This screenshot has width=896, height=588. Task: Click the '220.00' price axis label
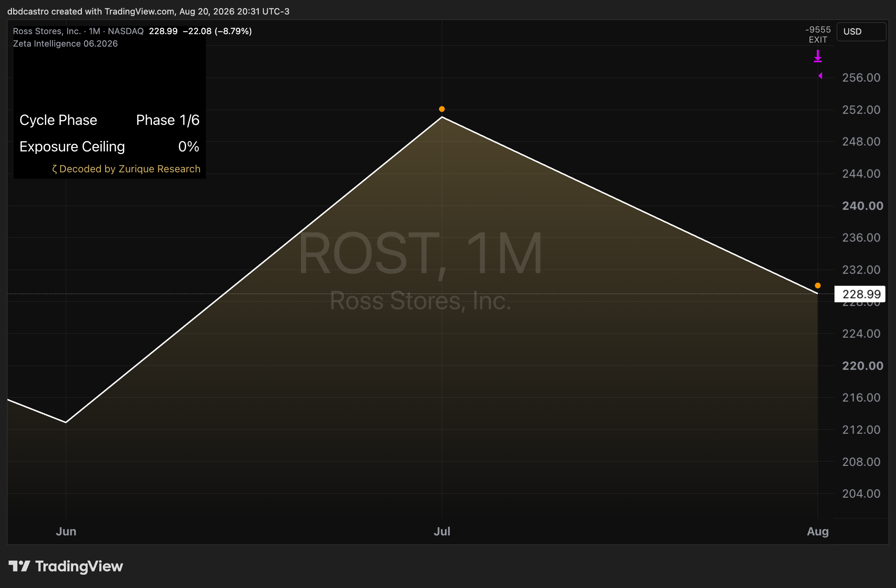click(x=863, y=365)
